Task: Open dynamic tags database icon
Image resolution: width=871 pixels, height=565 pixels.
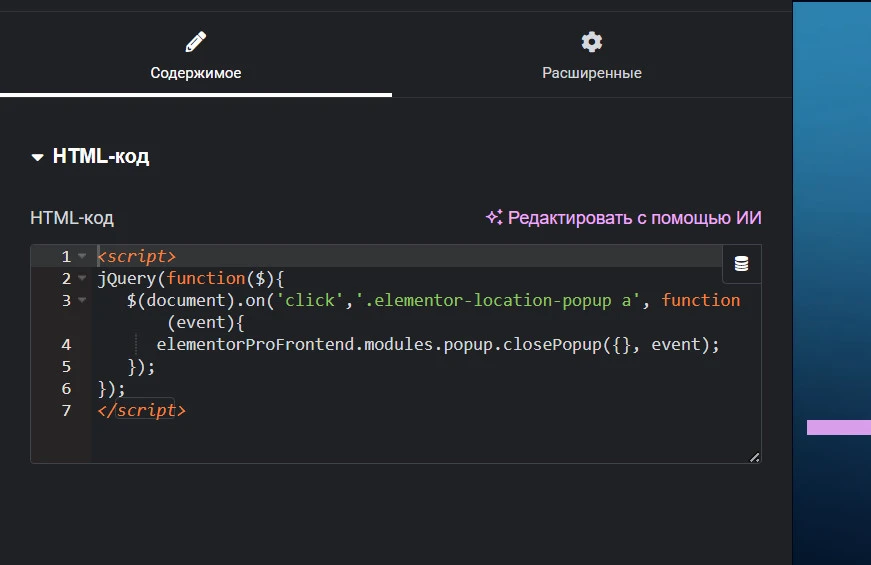Action: tap(742, 264)
